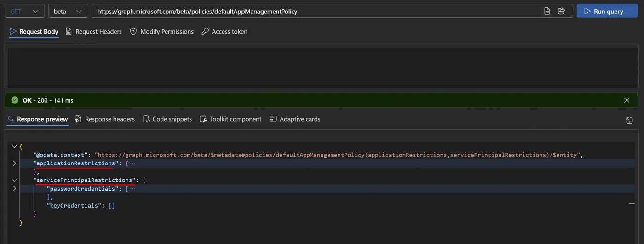The image size is (644, 244).
Task: Click the odata context metadata URL value
Action: 338,155
